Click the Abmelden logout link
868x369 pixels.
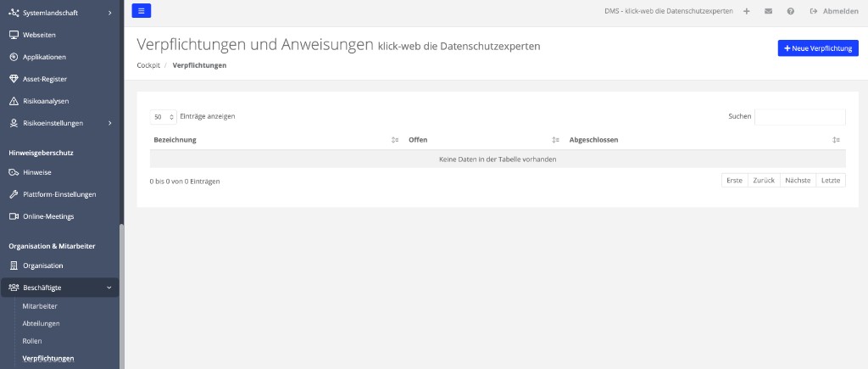point(840,11)
